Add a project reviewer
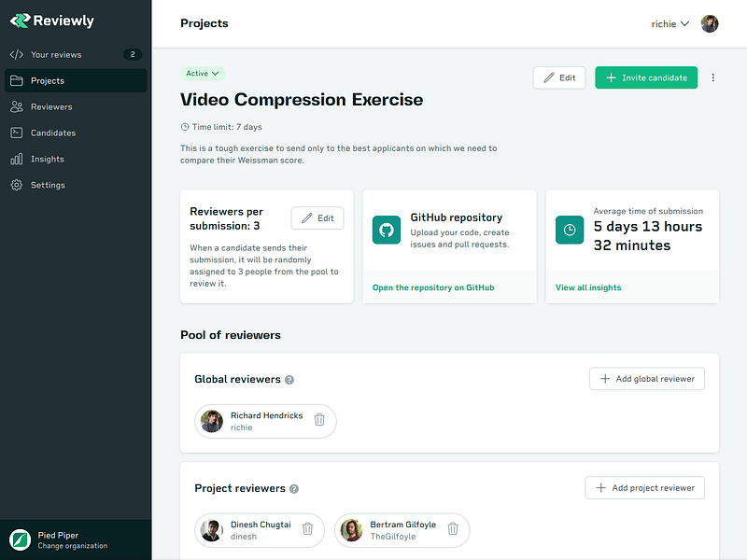Screen dimensions: 747x560 click(644, 487)
